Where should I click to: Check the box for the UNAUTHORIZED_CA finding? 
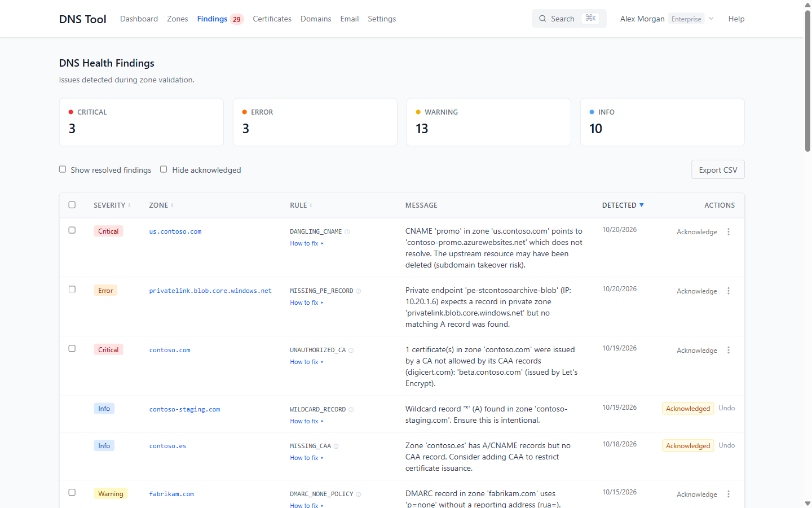(x=72, y=349)
